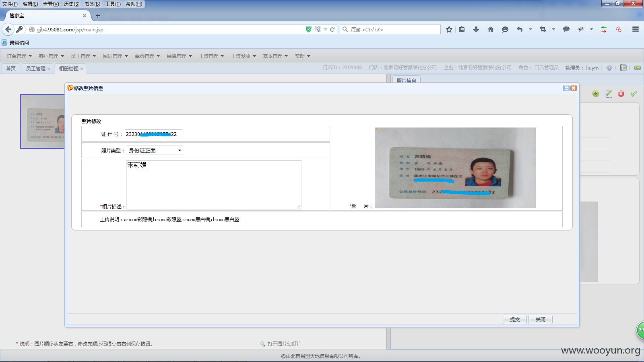Click the green checkmark save icon
Viewport: 644px width, 362px height.
[634, 94]
